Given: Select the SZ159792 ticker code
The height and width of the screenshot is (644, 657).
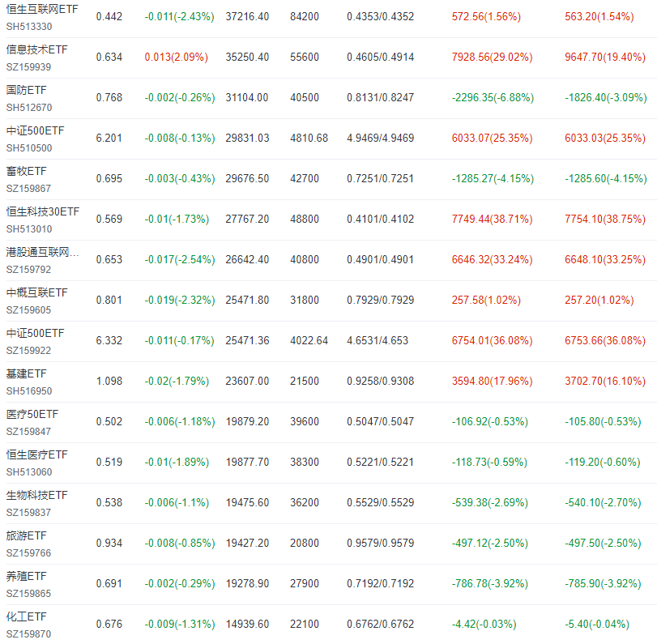Looking at the screenshot, I should pos(28,270).
